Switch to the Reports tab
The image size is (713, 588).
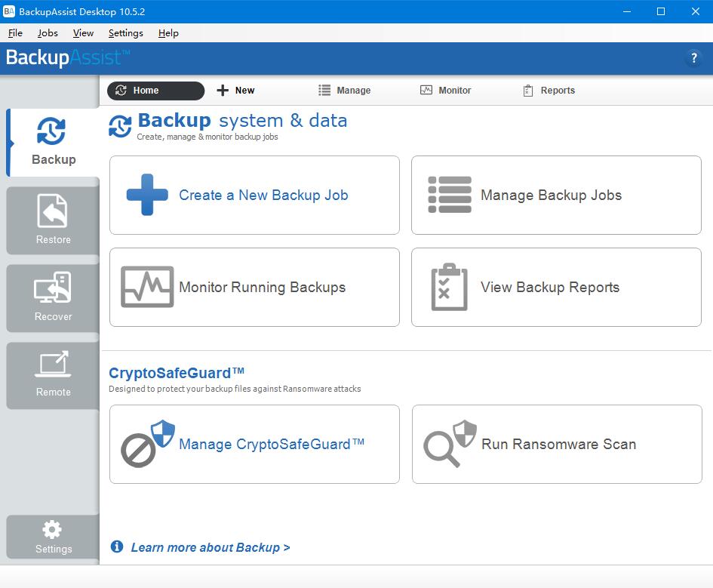point(549,91)
